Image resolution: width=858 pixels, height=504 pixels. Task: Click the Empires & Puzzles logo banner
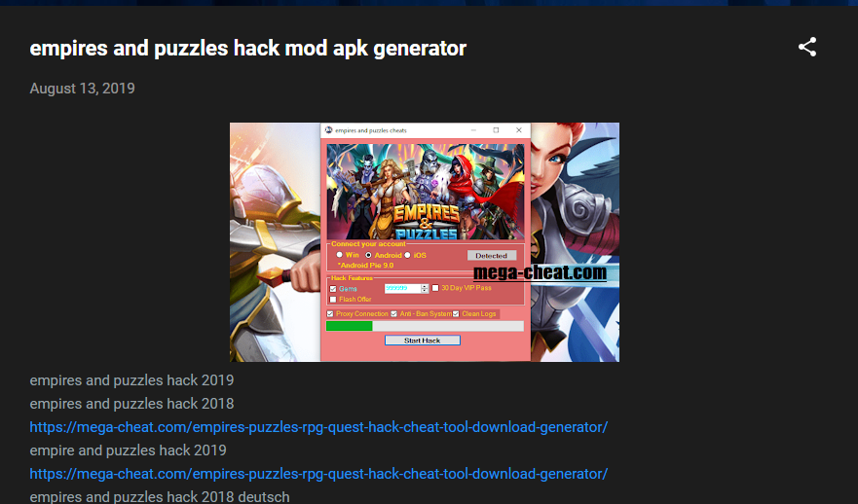coord(426,192)
